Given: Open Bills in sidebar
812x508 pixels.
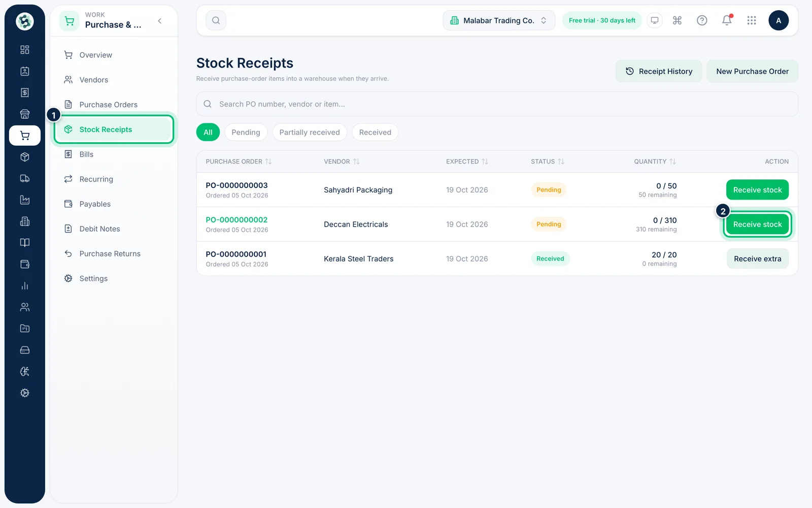Looking at the screenshot, I should (114, 154).
